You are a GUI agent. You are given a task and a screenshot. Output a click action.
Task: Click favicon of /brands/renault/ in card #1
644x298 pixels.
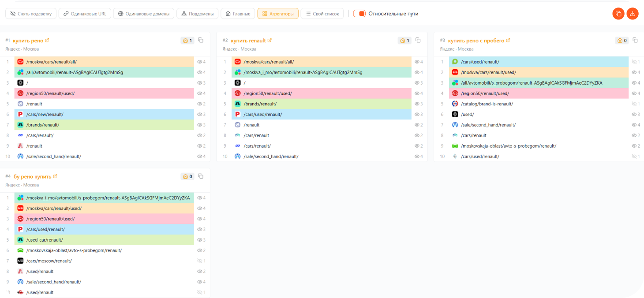click(20, 125)
